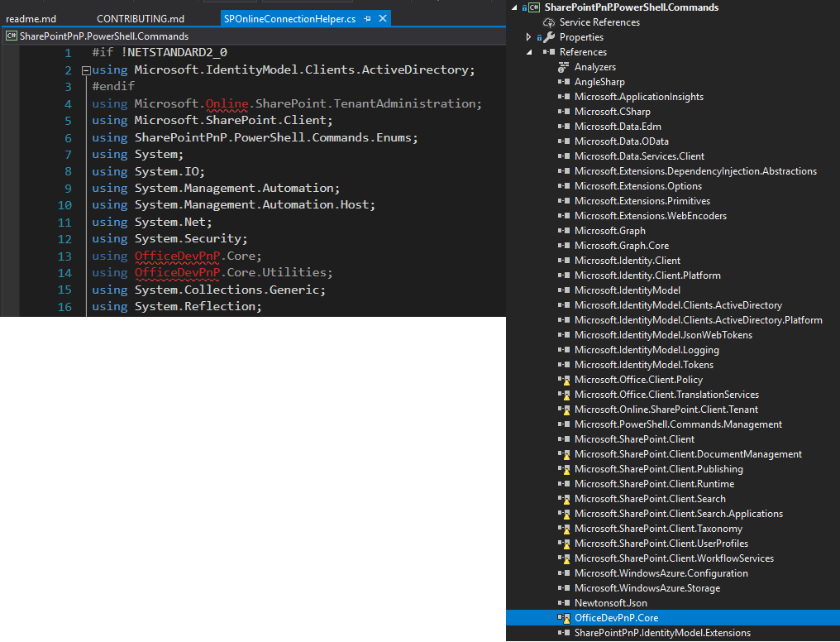Select the Microsoft.SharePoint.Client.Taxonomy reference
Viewport: 840px width, 642px height.
click(658, 529)
